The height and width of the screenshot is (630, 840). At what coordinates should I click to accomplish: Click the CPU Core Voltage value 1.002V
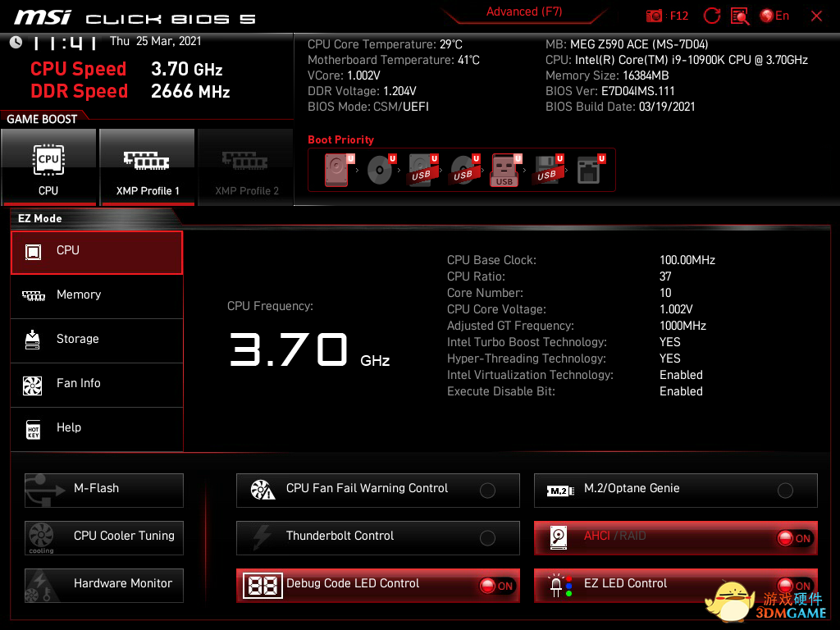pos(676,309)
